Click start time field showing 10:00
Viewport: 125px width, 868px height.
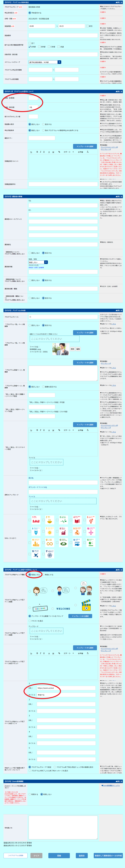42,26
